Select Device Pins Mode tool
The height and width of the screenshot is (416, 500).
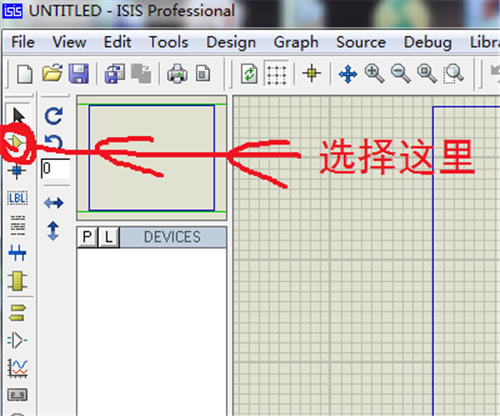[x=17, y=340]
